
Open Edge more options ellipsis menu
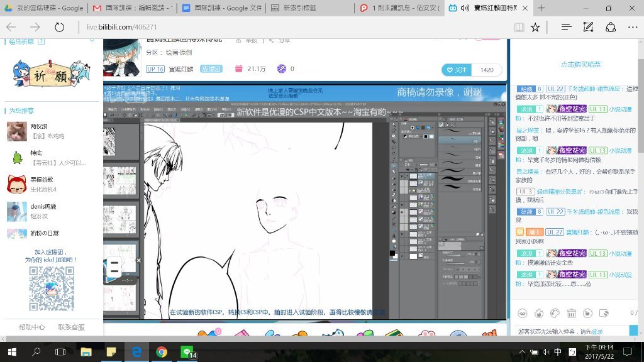pyautogui.click(x=633, y=27)
